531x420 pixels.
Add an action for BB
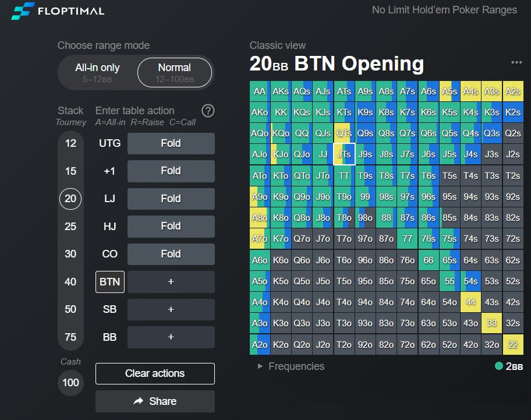pos(171,337)
